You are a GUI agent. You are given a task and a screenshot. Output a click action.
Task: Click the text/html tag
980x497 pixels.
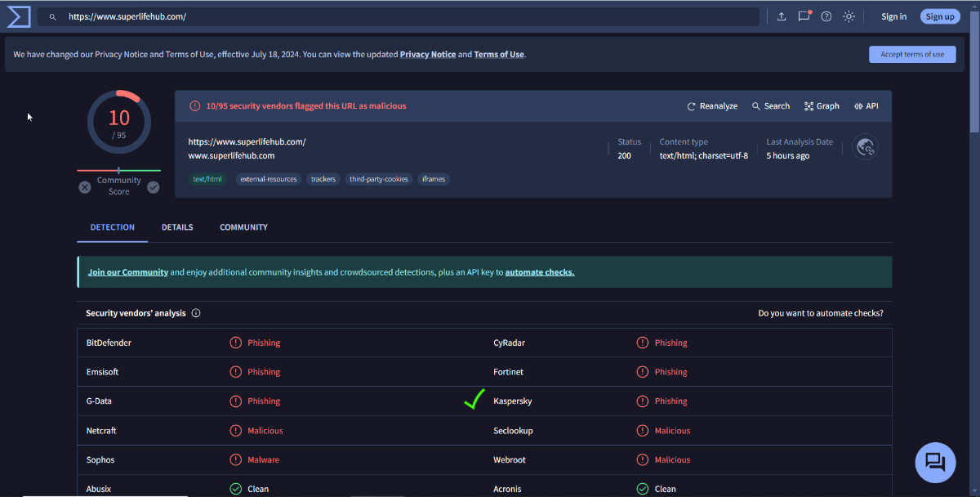[207, 179]
